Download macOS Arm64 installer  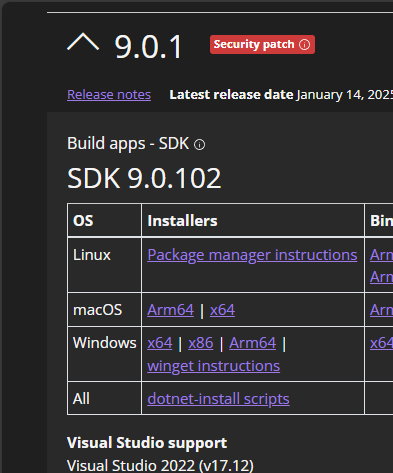click(x=171, y=310)
